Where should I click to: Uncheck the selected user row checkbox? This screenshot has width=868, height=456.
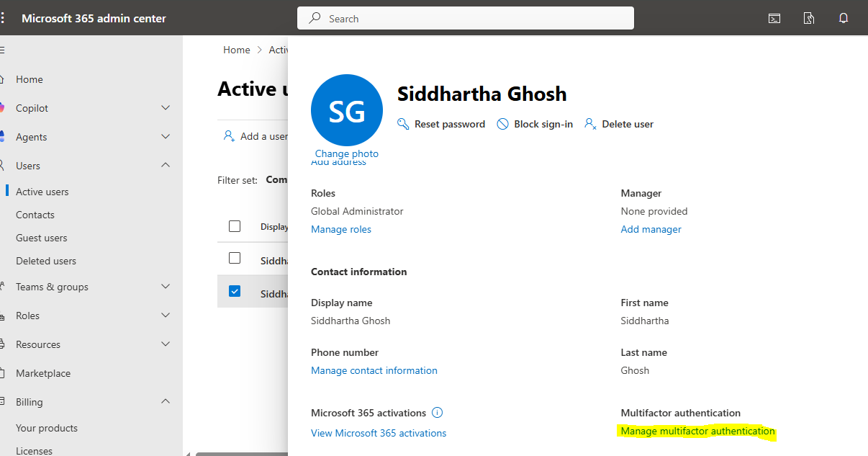pos(235,292)
